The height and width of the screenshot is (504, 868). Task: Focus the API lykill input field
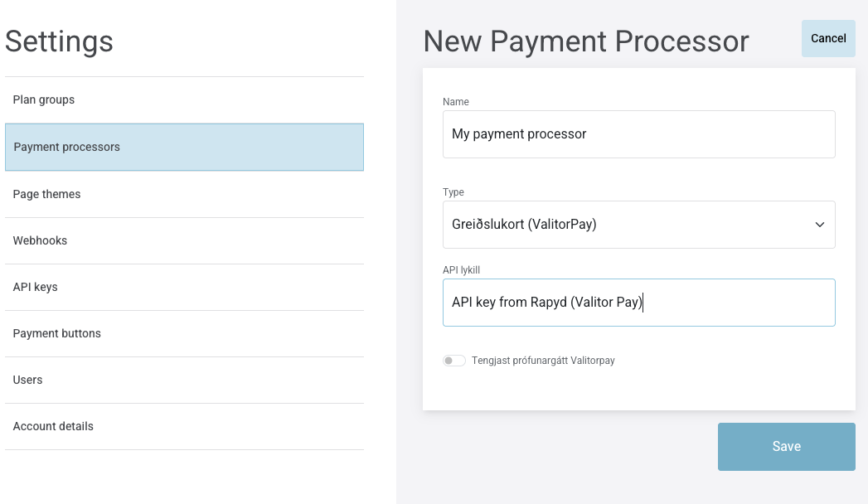[x=639, y=303]
